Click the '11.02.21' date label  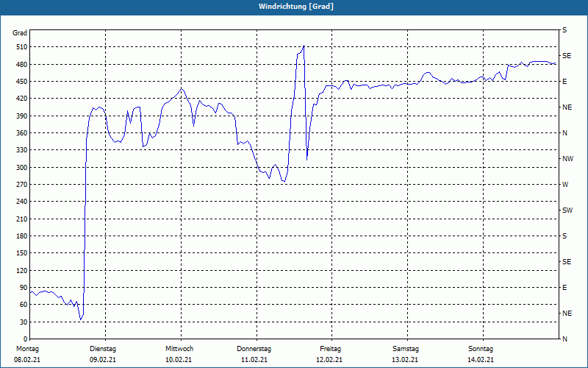point(254,360)
